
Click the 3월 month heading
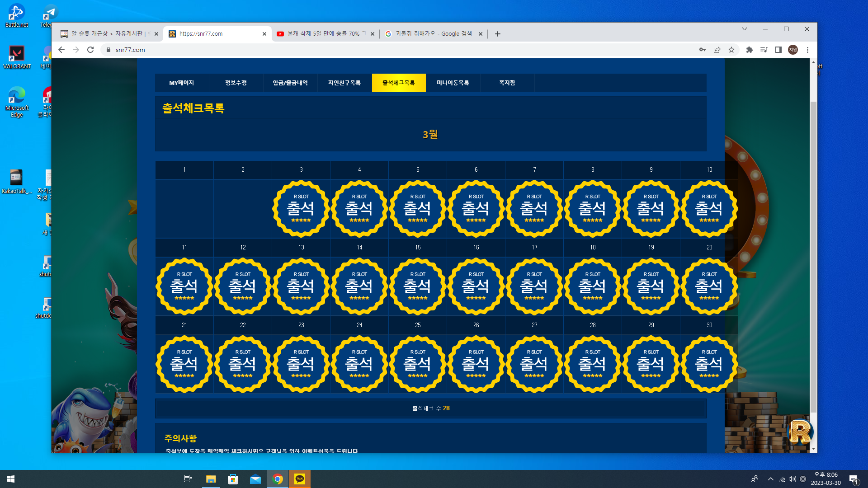point(430,134)
